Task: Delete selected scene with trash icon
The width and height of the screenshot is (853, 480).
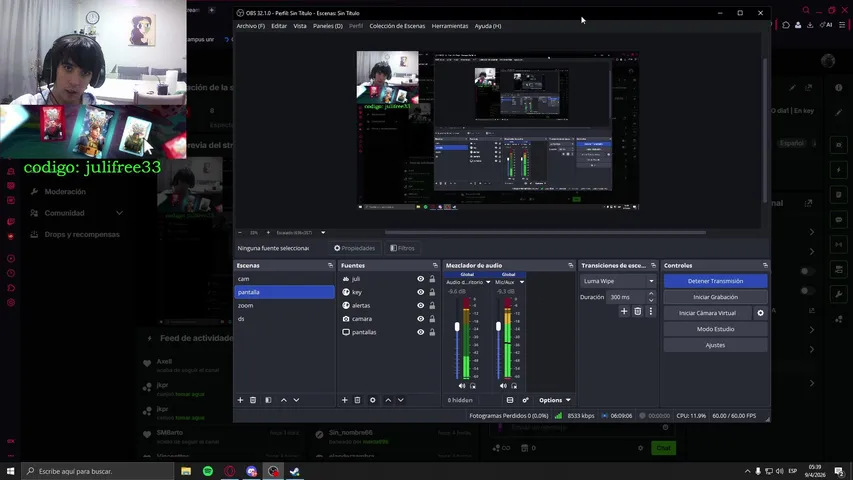Action: (253, 400)
